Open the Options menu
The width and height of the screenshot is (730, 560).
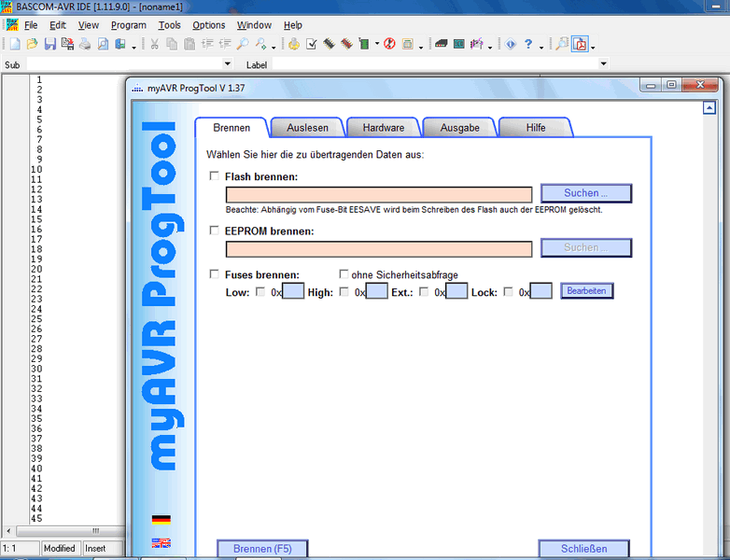click(x=208, y=25)
